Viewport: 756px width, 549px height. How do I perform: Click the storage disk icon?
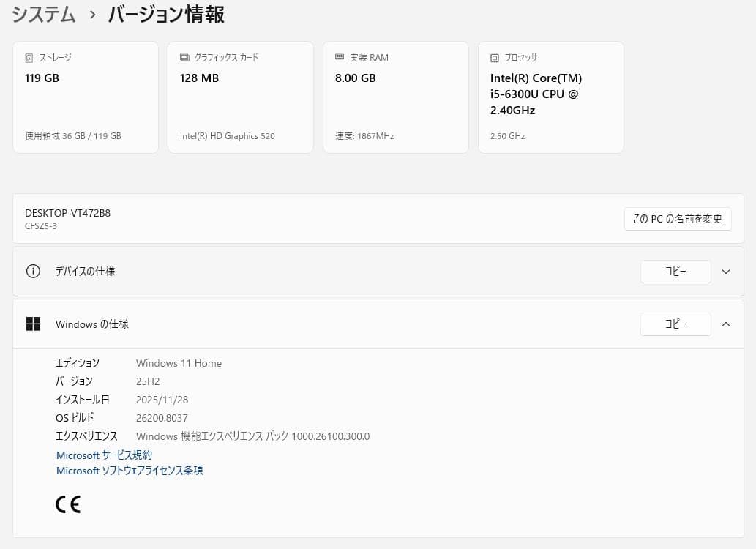coord(29,58)
